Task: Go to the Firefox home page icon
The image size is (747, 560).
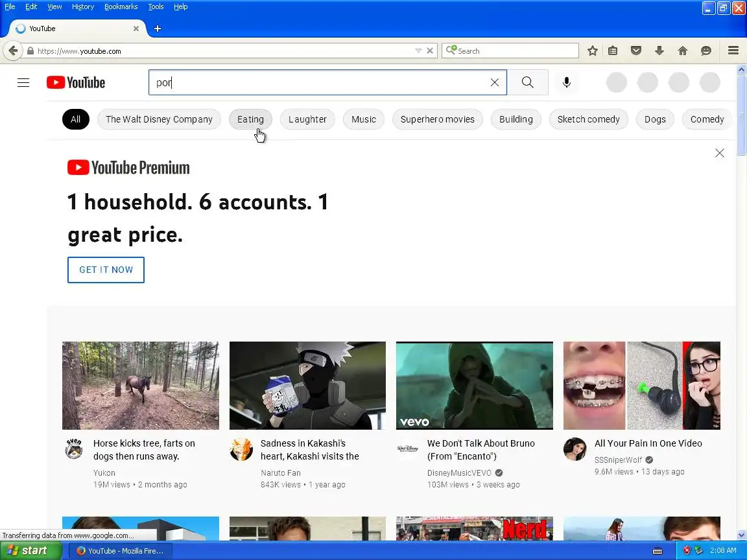Action: pos(683,51)
